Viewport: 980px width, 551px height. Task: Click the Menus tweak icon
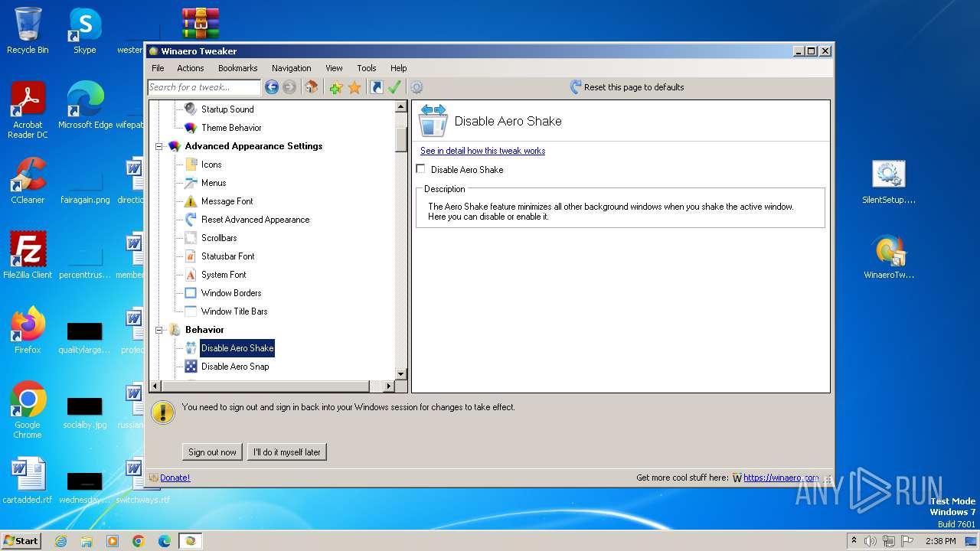pyautogui.click(x=191, y=183)
